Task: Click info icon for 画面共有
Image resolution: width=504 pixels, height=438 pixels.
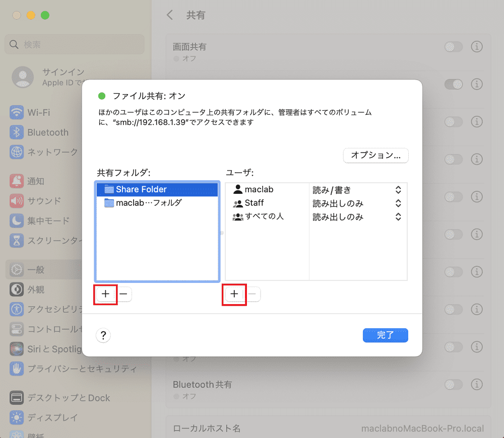Action: point(477,46)
